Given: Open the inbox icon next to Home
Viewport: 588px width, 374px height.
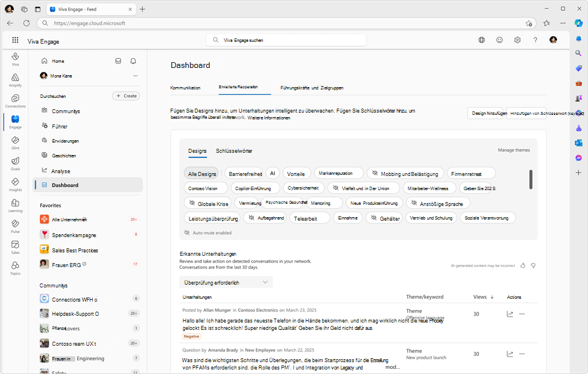Looking at the screenshot, I should tap(118, 61).
